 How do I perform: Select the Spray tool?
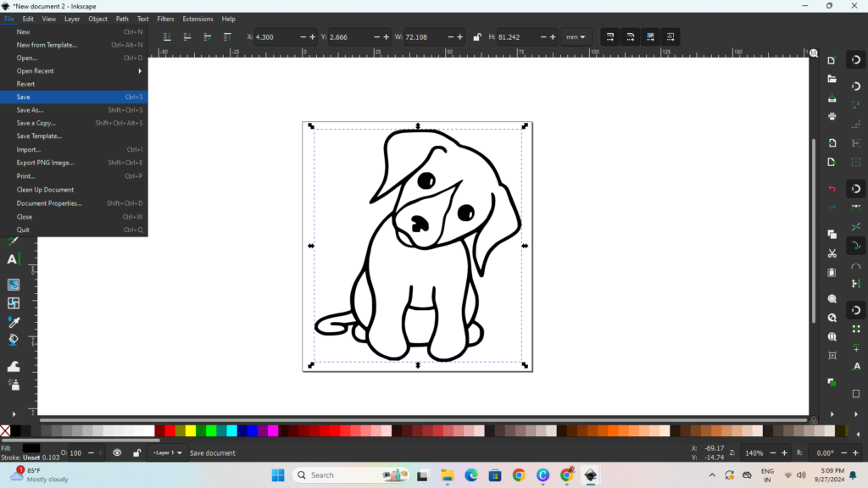(x=13, y=385)
